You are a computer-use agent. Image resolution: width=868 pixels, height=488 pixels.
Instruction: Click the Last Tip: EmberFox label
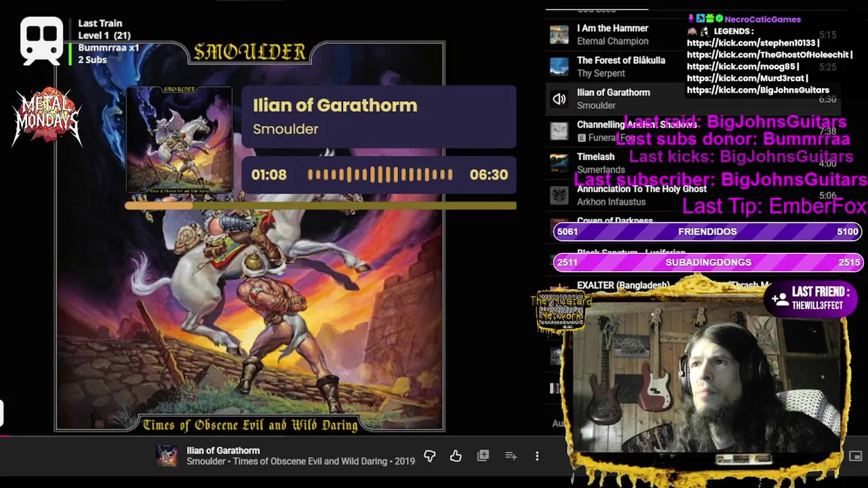coord(774,207)
